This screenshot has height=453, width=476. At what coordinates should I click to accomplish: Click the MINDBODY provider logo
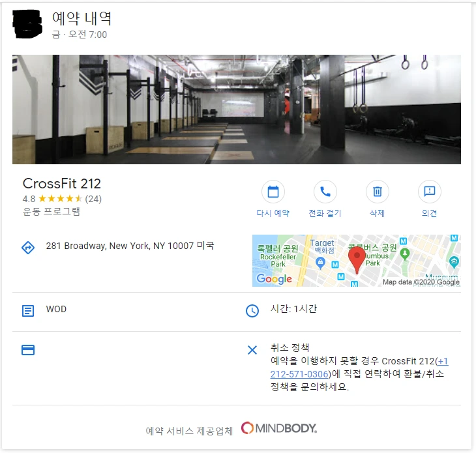click(x=279, y=428)
